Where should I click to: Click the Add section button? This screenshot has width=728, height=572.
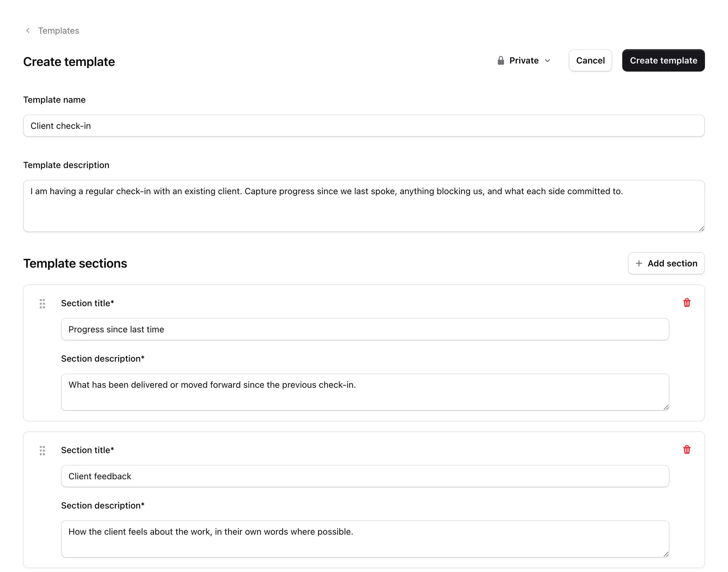[666, 264]
